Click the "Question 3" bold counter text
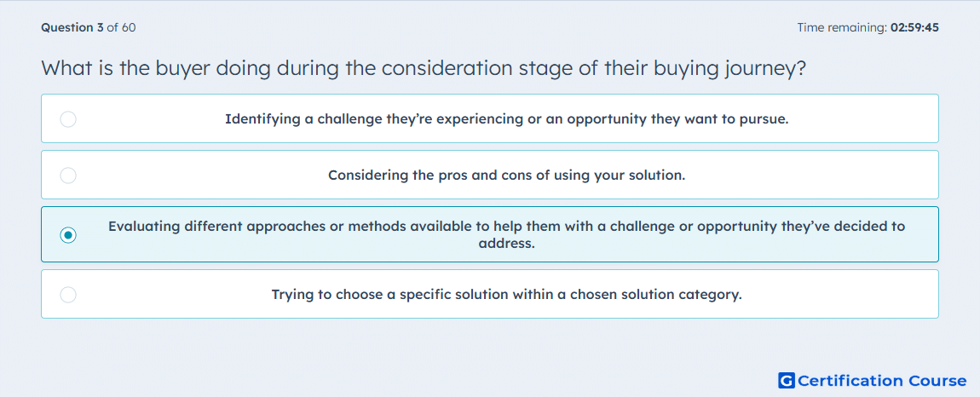The height and width of the screenshot is (397, 980). click(72, 27)
